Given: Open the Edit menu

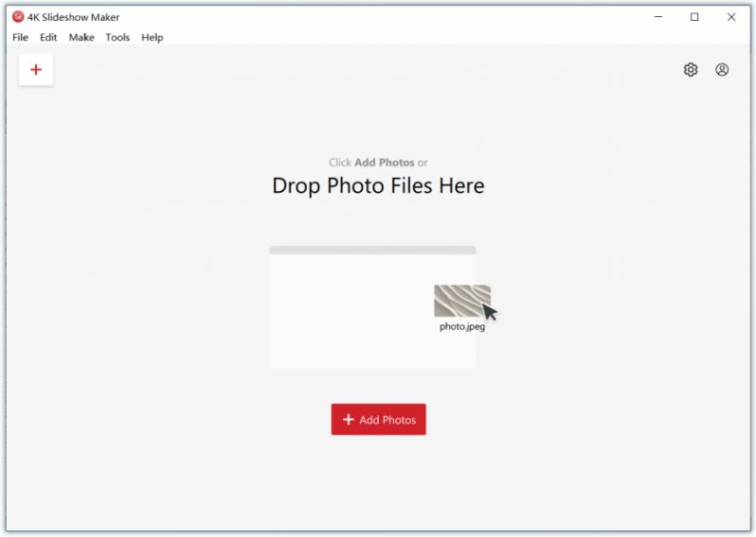Looking at the screenshot, I should [48, 37].
